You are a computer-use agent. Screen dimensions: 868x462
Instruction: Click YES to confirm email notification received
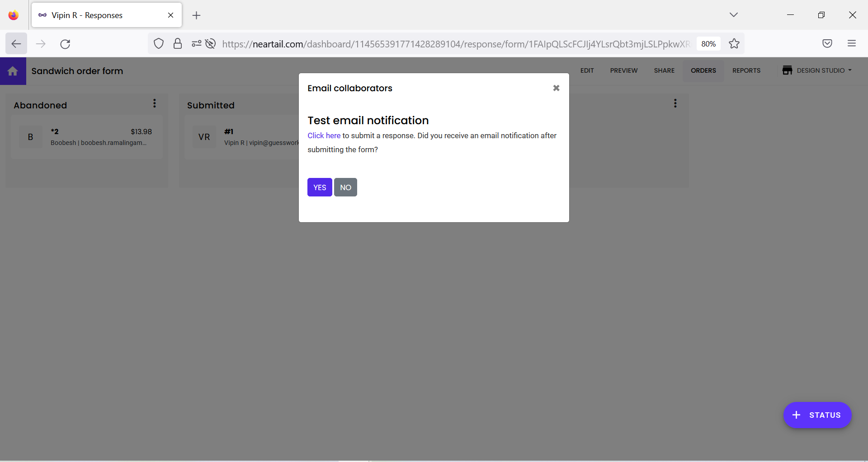point(319,187)
